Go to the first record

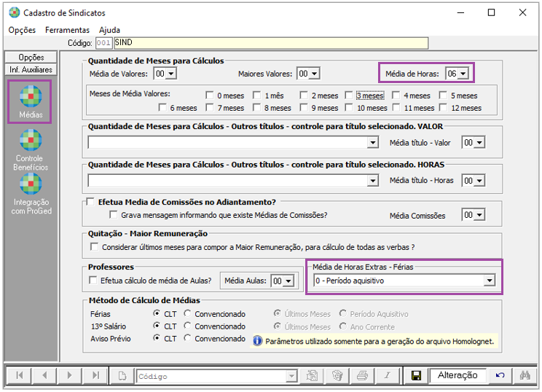[x=20, y=375]
